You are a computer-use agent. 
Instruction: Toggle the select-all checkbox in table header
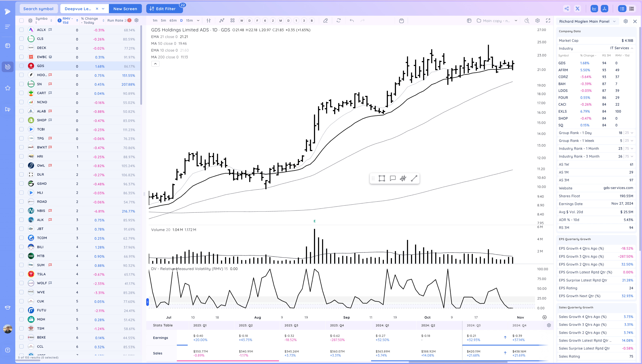22,21
